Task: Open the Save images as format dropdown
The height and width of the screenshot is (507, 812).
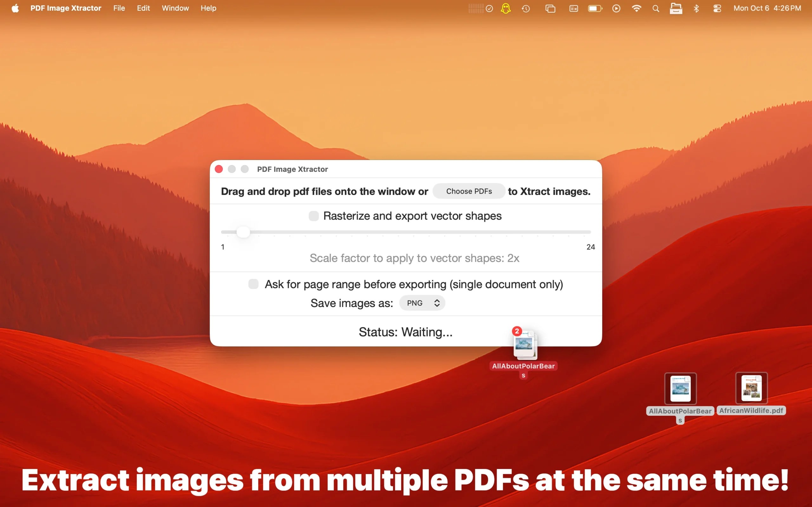Action: point(422,302)
